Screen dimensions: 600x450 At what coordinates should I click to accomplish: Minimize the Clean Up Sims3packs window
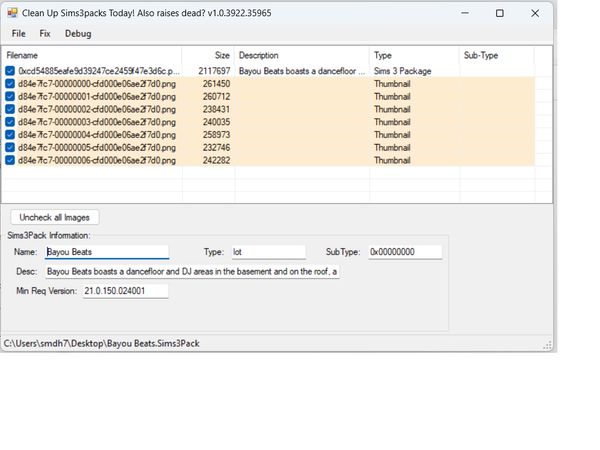[465, 13]
